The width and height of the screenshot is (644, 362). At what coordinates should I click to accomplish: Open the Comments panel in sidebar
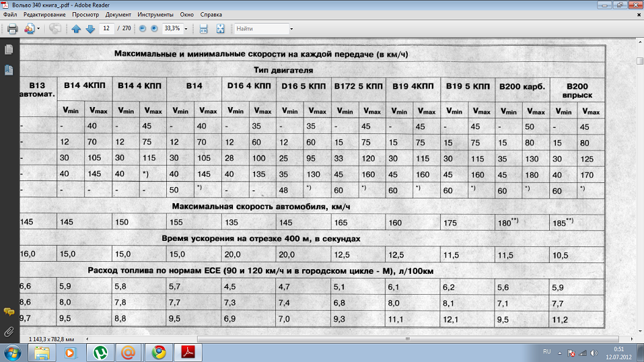click(9, 312)
